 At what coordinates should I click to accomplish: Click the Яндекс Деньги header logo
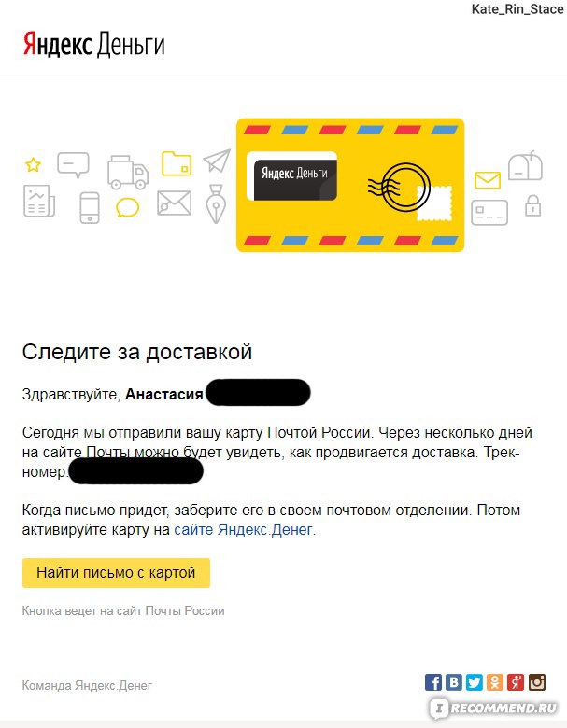coord(94,44)
